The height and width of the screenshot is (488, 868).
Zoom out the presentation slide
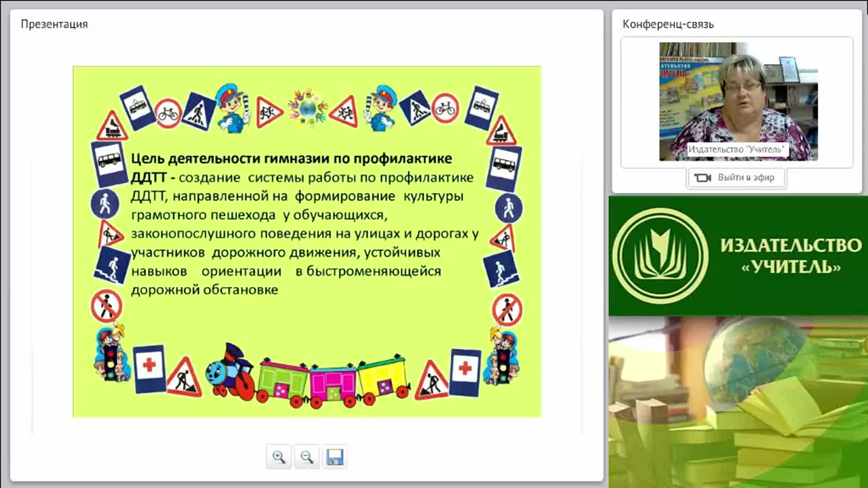pos(307,457)
